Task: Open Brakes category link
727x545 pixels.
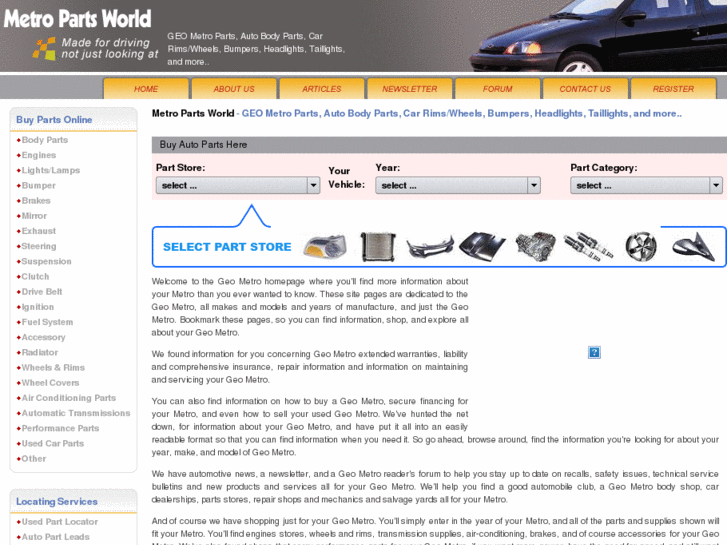Action: pos(36,200)
